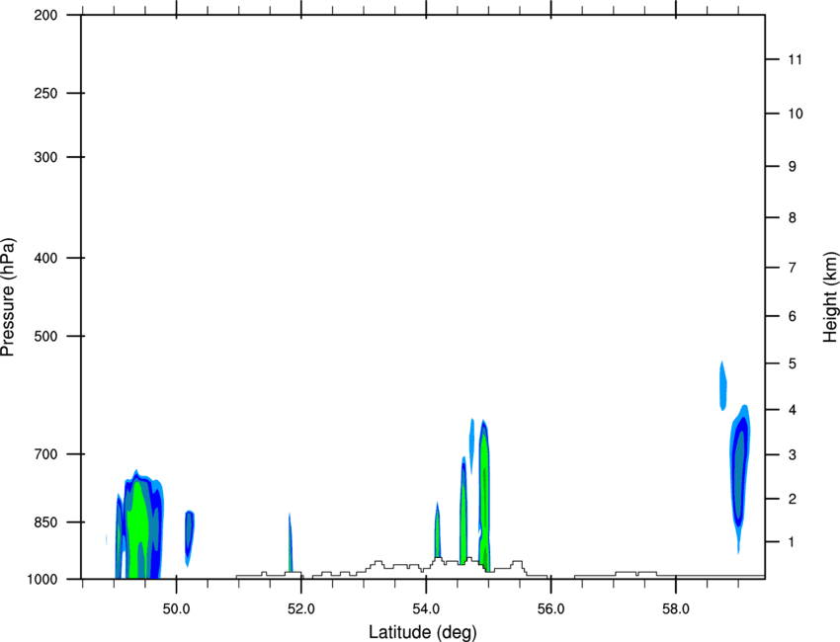
Task: Click the 'Latitude (deg)' axis title
Action: [422, 632]
